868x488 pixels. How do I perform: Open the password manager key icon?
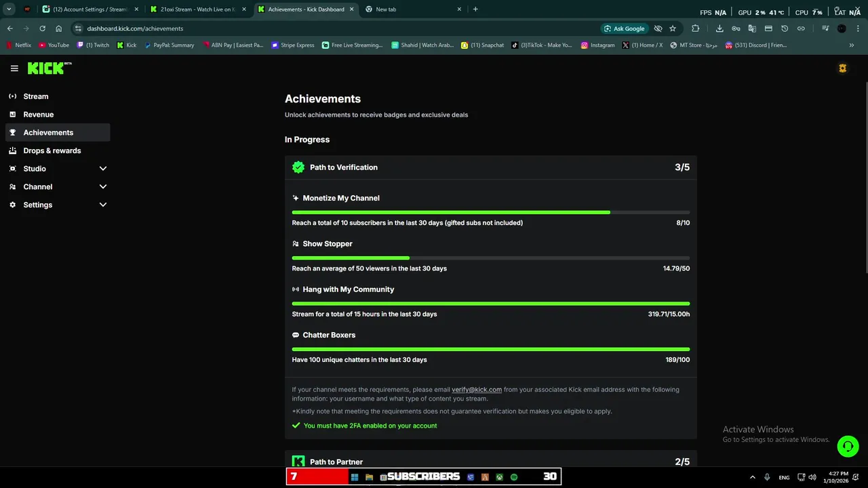[736, 28]
